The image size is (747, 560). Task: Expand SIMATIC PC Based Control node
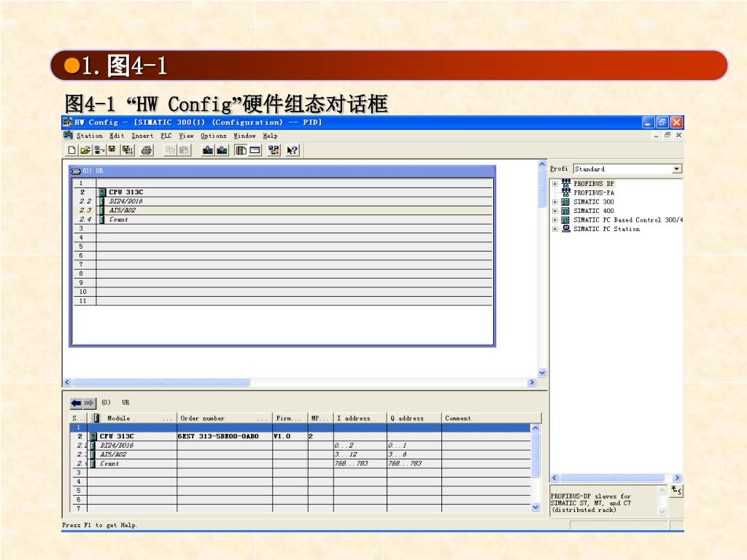pos(555,220)
